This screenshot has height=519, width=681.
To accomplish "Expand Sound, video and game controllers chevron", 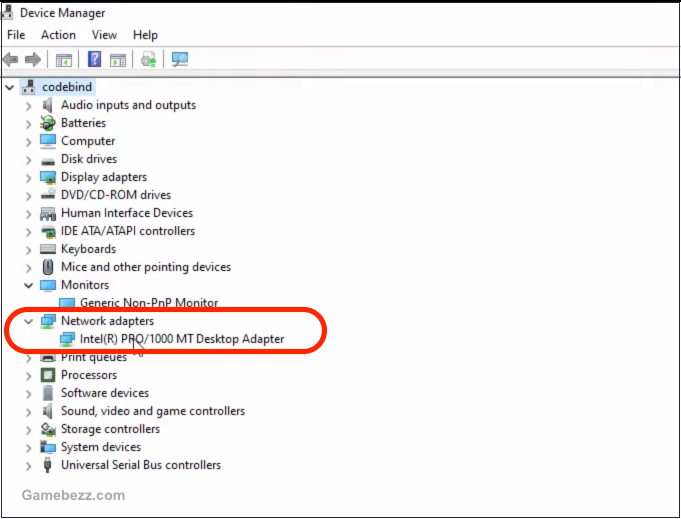I will pos(29,412).
